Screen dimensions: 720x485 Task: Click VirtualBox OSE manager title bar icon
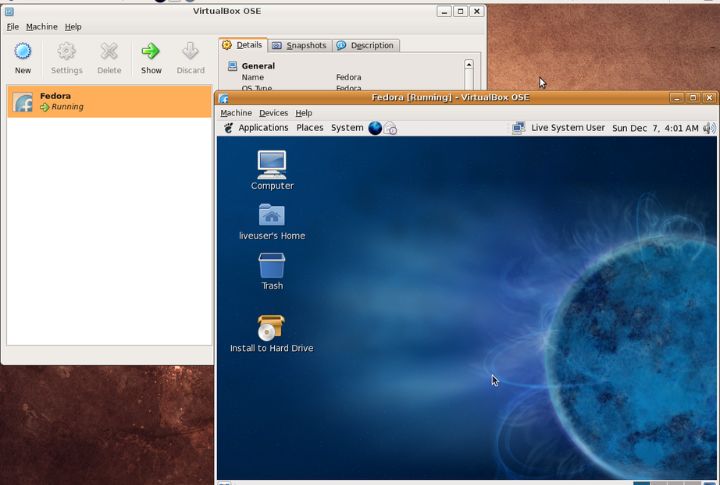pos(9,11)
